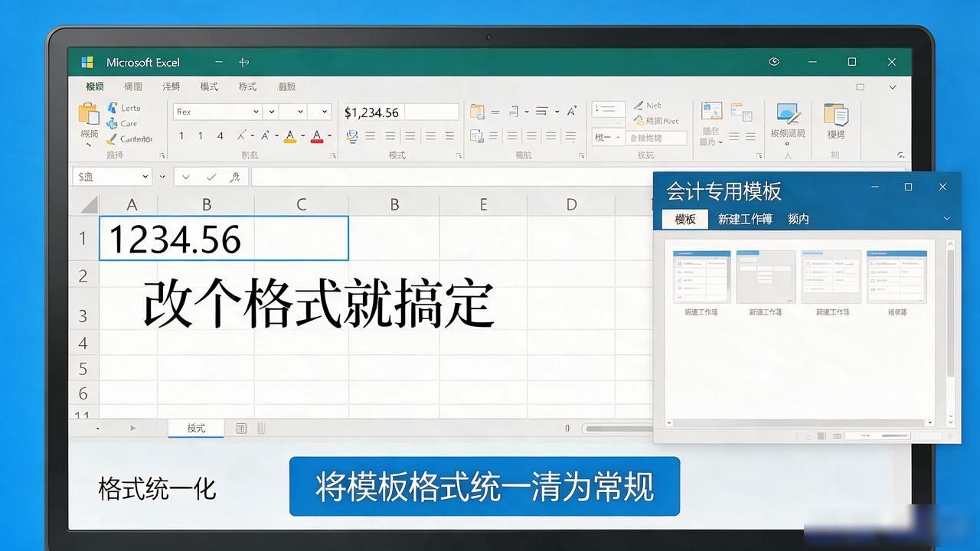Click the large picture-with-pen icon in ribbon
This screenshot has height=551, width=980.
coord(789,114)
